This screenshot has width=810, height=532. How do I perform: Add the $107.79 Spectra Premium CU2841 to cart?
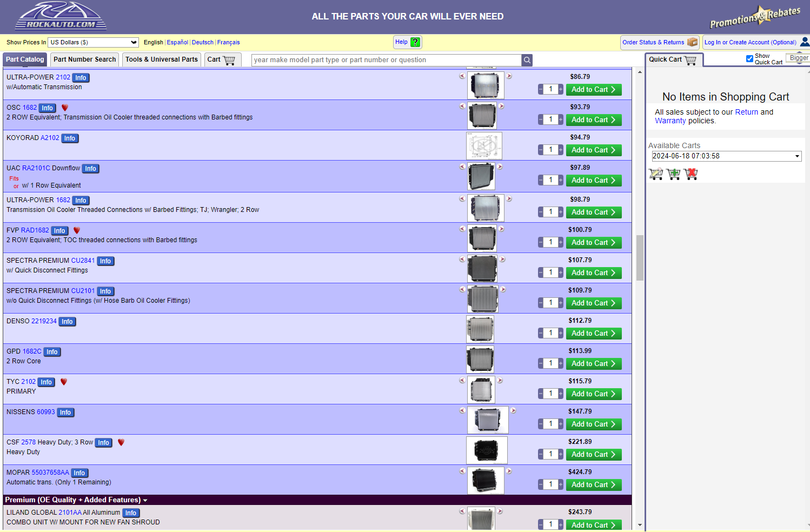(593, 273)
